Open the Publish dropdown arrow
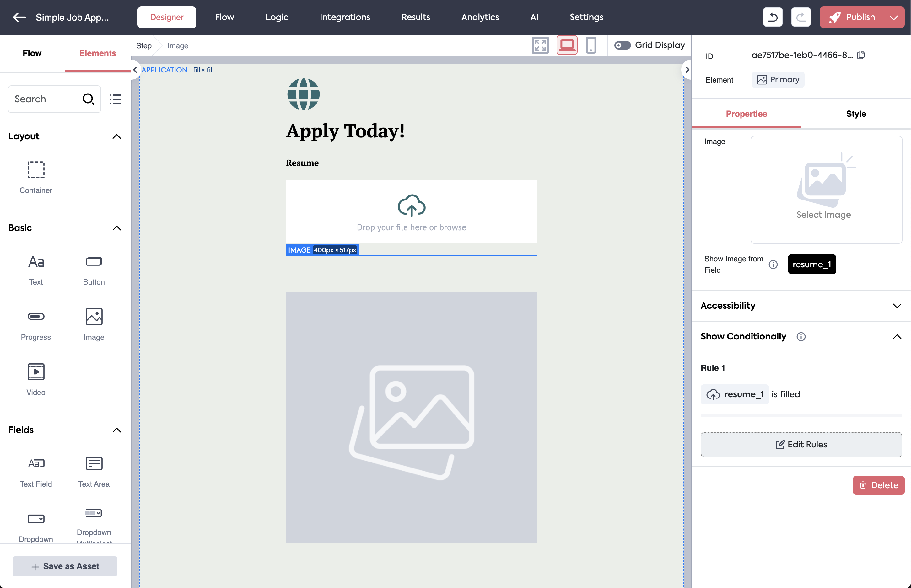 pos(893,18)
